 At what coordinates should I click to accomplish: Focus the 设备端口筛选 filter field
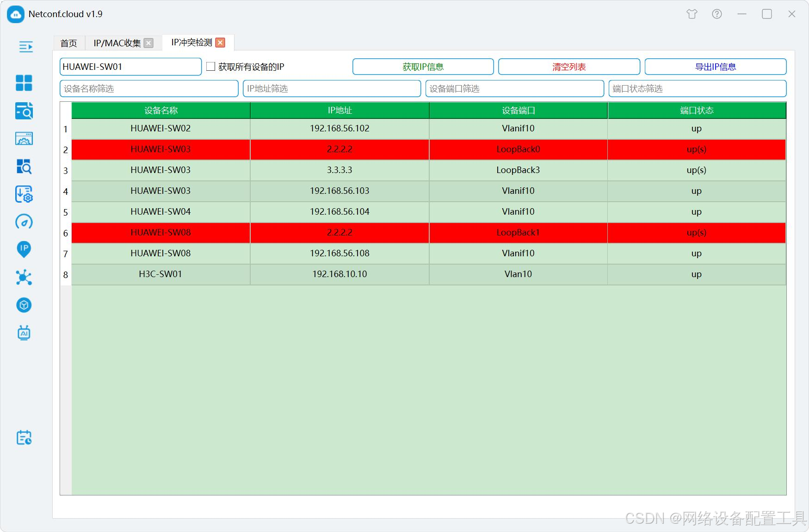pyautogui.click(x=515, y=88)
